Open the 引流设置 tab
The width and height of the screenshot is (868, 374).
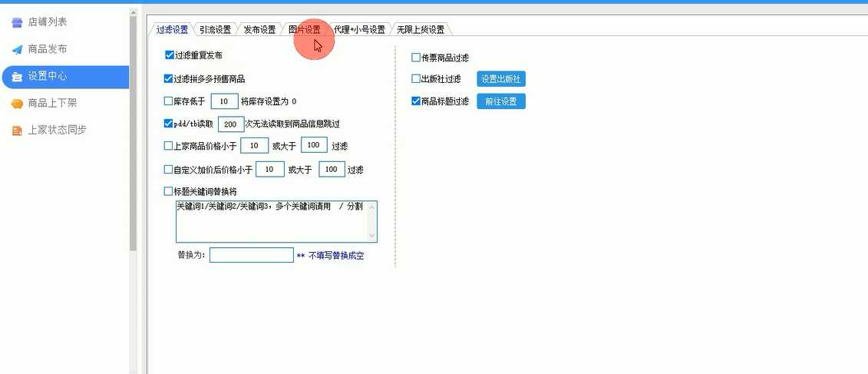click(x=215, y=30)
